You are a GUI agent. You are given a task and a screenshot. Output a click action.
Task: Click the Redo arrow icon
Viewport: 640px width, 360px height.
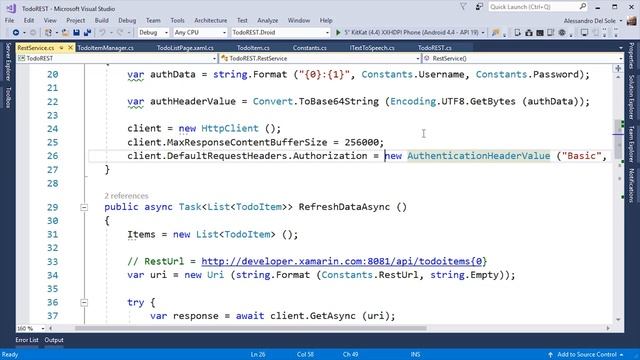coord(120,32)
